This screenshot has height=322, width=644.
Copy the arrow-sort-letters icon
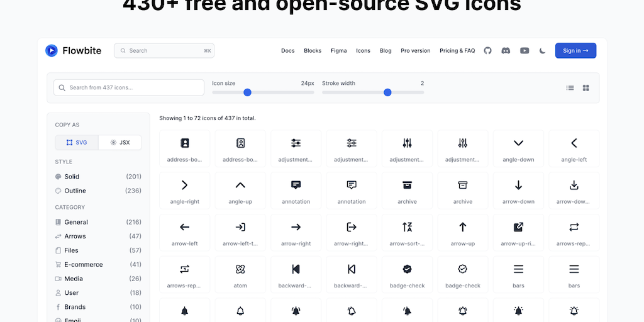coord(407,233)
